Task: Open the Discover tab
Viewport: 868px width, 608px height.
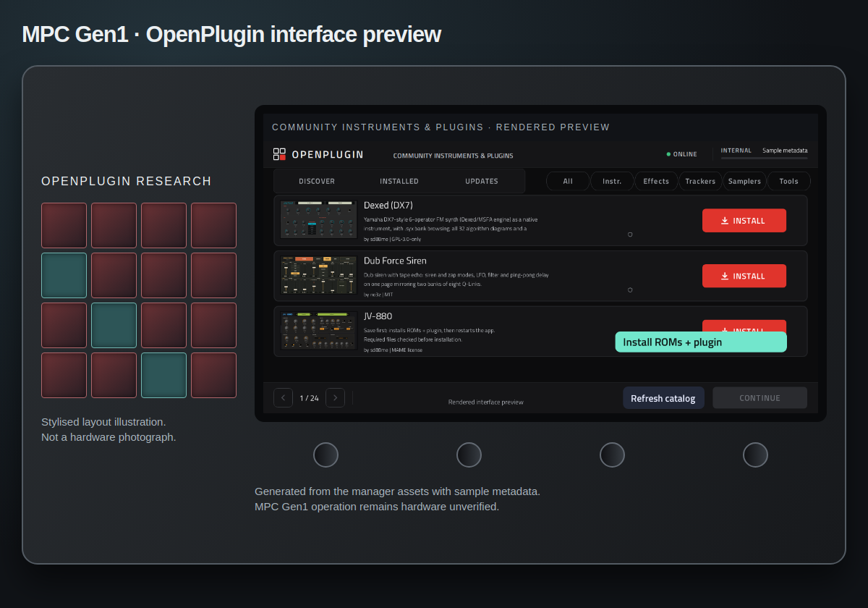Action: (x=317, y=181)
